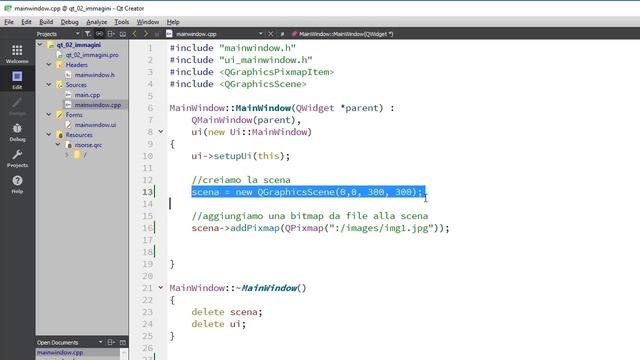The height and width of the screenshot is (360, 640).
Task: Close the mainwindow.cpp document with X
Action: [x=270, y=34]
